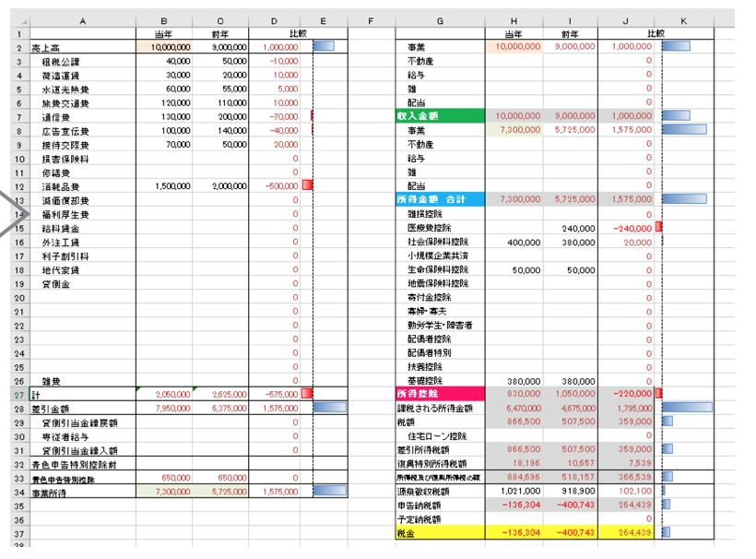The height and width of the screenshot is (559, 756).
Task: Click the 基礎控除 label cell
Action: (x=440, y=381)
